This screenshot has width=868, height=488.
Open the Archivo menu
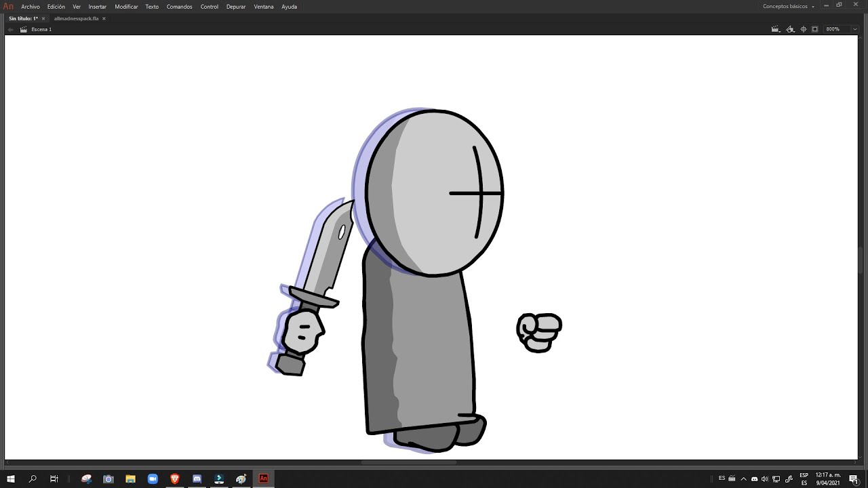point(31,6)
